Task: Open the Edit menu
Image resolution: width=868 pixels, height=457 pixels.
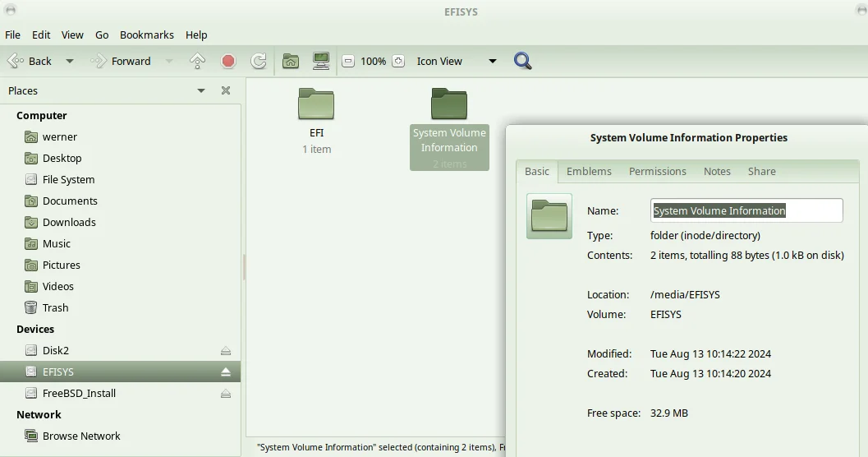Action: 41,35
